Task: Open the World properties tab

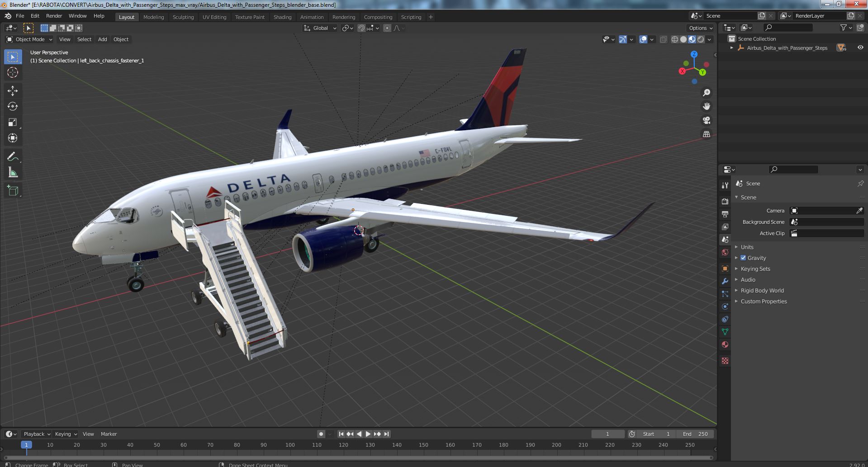Action: click(725, 252)
